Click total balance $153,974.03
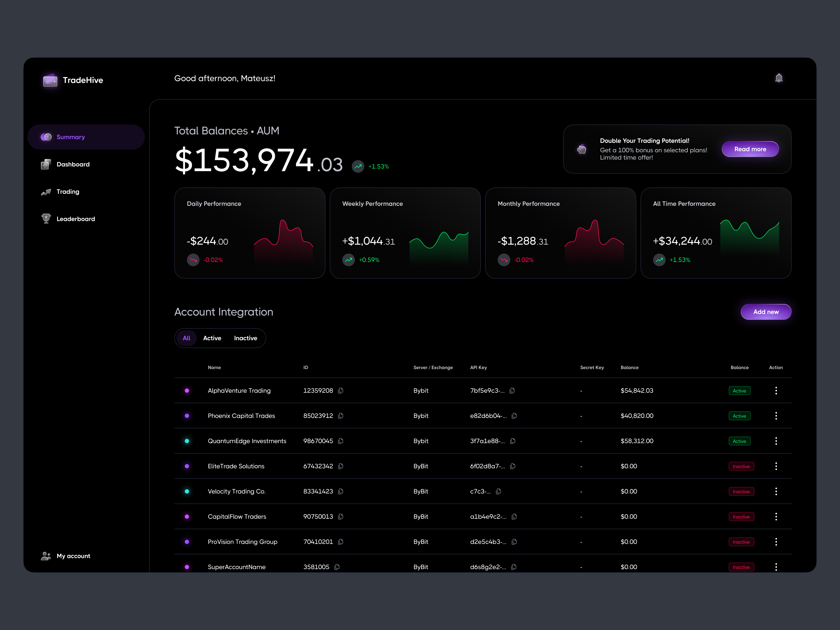Screen dimensions: 840x630 point(259,160)
